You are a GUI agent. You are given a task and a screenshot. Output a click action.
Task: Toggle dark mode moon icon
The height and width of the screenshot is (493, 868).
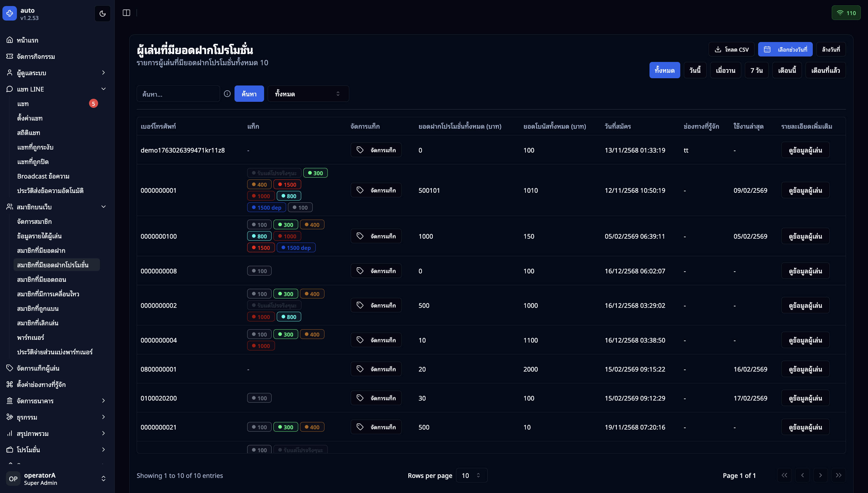[103, 14]
